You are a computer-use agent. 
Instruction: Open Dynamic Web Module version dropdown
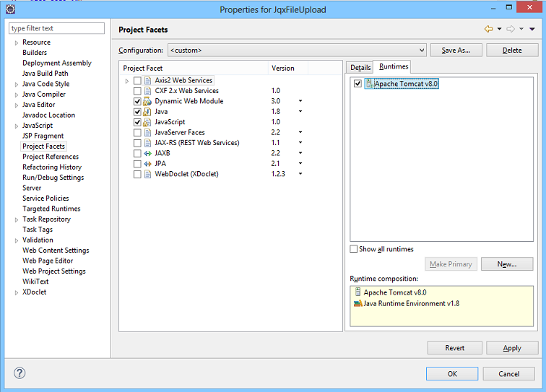tap(300, 101)
